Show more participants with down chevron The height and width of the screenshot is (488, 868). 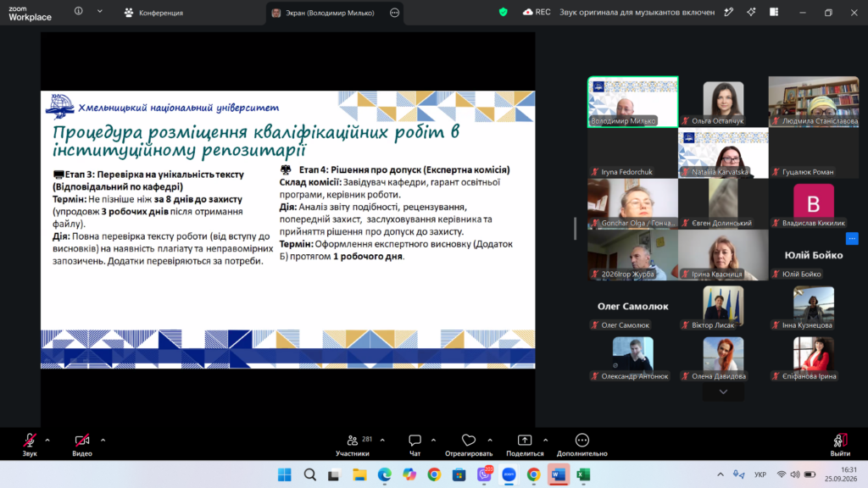(x=723, y=391)
